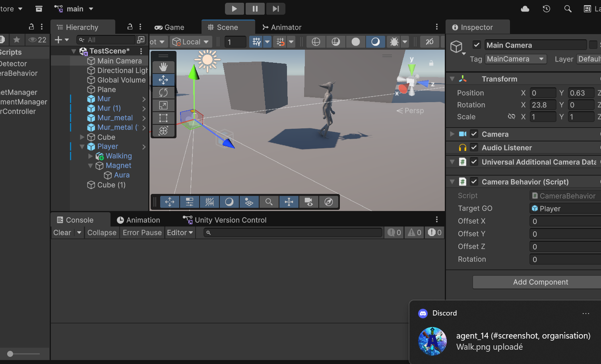Expand the Cube object in Hierarchy
601x364 pixels.
click(82, 137)
